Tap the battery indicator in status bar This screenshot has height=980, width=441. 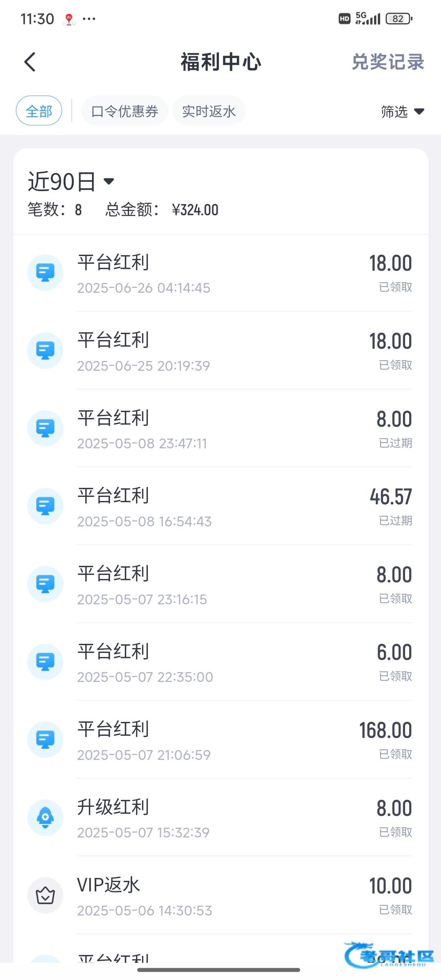tap(399, 19)
